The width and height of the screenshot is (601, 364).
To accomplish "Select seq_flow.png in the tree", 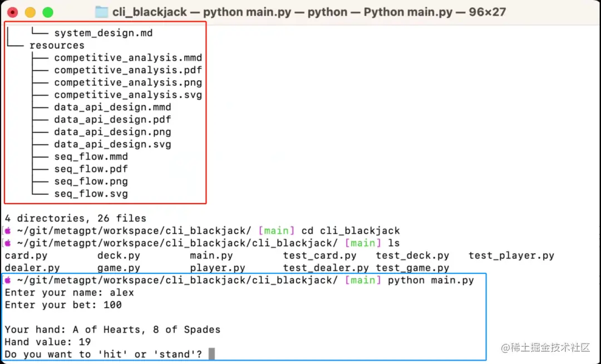I will (x=91, y=181).
